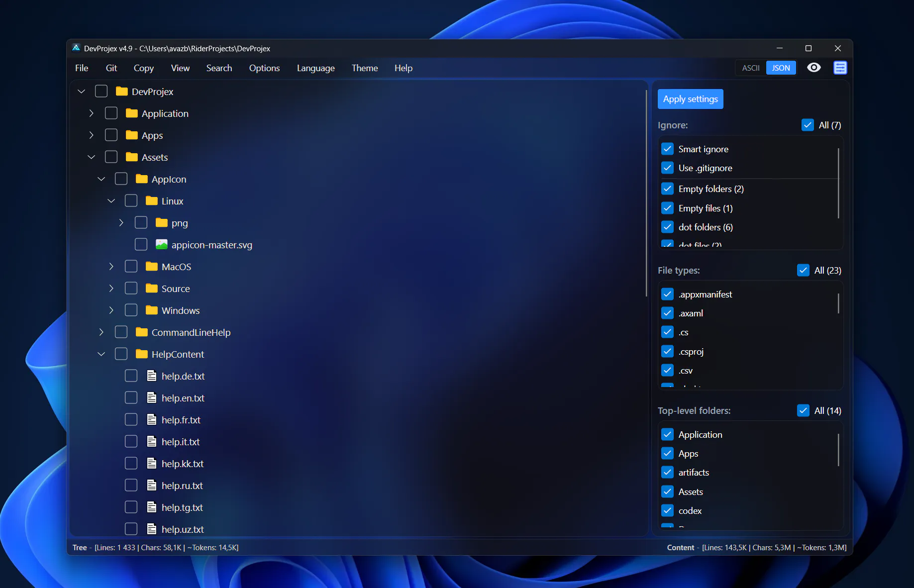
Task: Collapse the DevProjex root node
Action: pyautogui.click(x=82, y=91)
